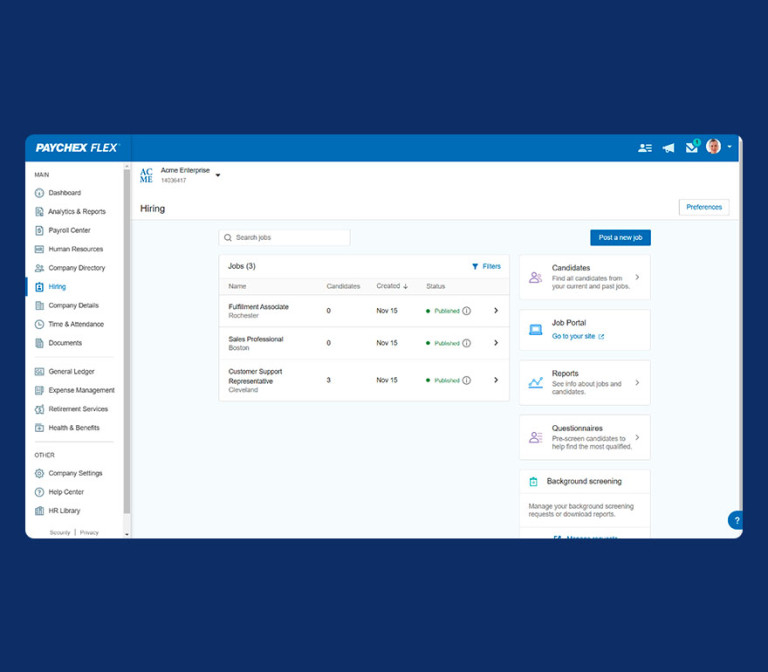Image resolution: width=768 pixels, height=672 pixels.
Task: Click info icon for Sales Professional status
Action: click(x=467, y=343)
